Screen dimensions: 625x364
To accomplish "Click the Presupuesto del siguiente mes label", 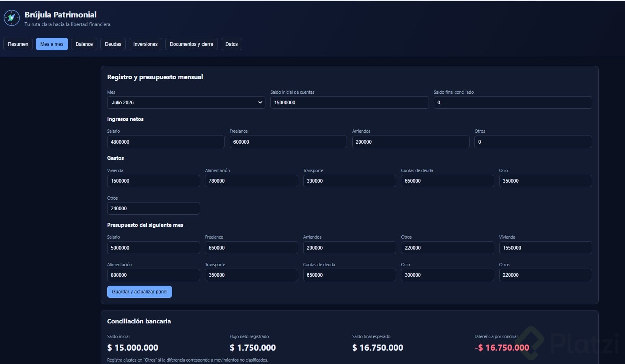I will pyautogui.click(x=145, y=225).
